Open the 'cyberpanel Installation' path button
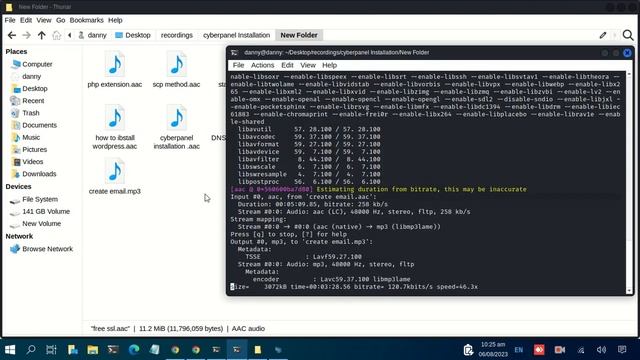 point(237,36)
